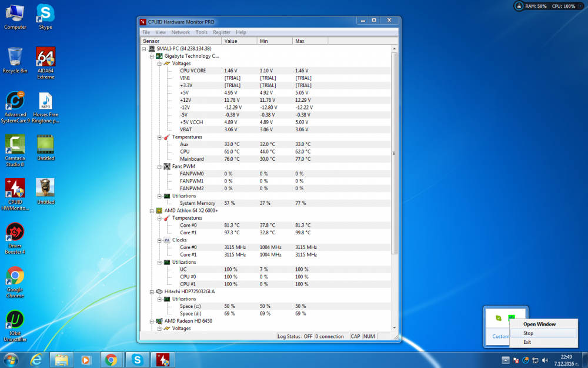Image resolution: width=588 pixels, height=368 pixels.
Task: Select the Horses Free Ringtone MP3 file
Action: point(45,107)
